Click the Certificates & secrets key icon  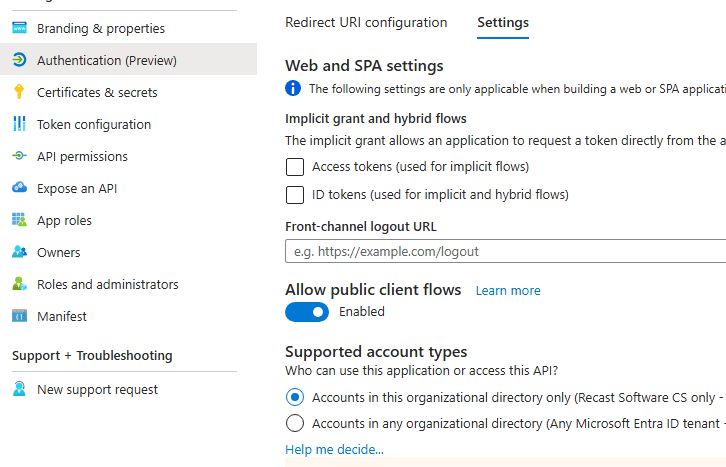[19, 92]
